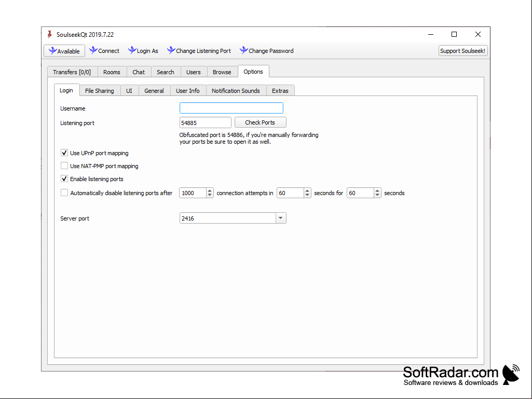
Task: Select the Options tab
Action: pos(253,72)
